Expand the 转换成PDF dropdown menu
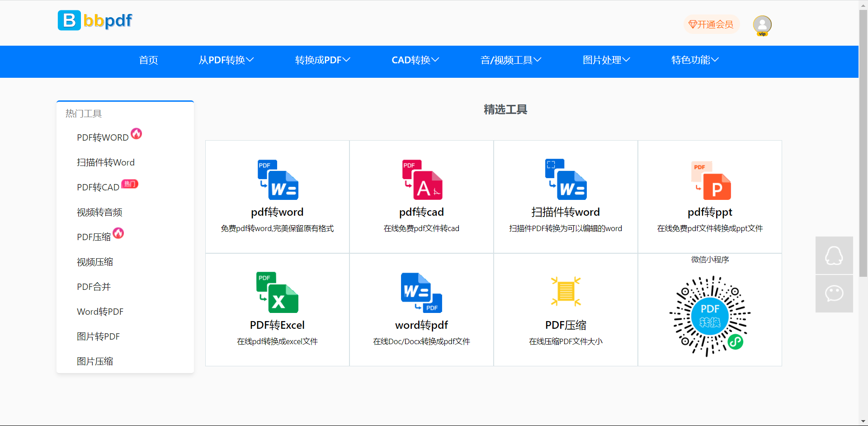Image resolution: width=868 pixels, height=426 pixels. [x=322, y=60]
